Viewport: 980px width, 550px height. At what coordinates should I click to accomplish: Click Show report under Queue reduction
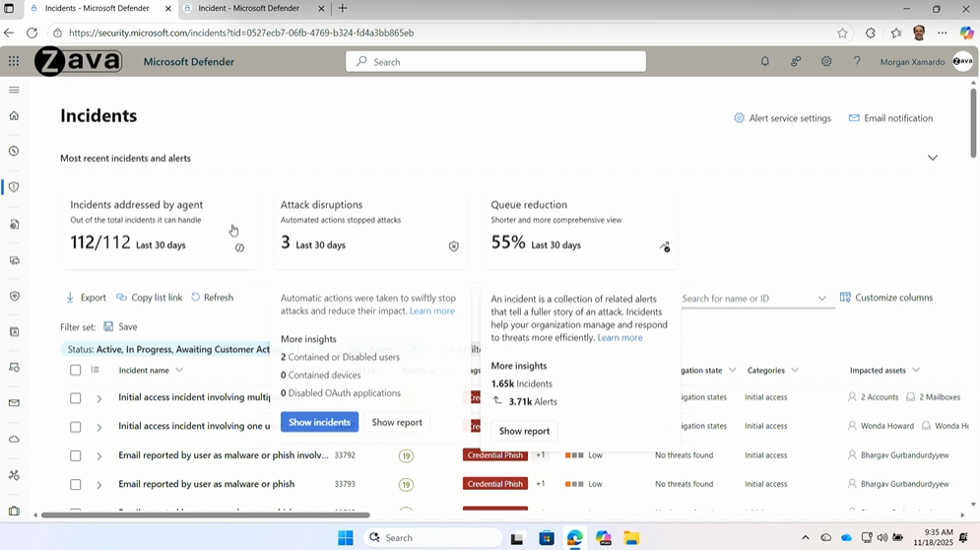pos(524,431)
